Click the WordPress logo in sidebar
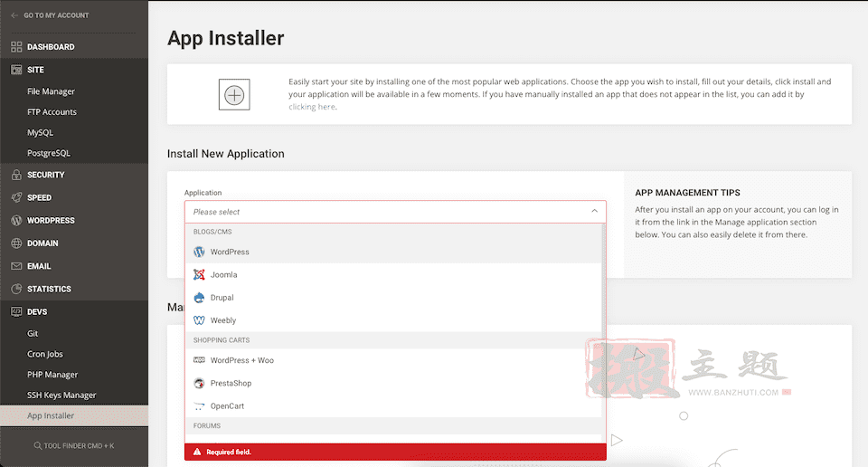 tap(16, 220)
